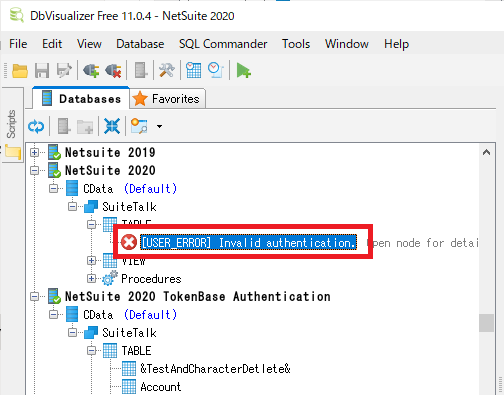Viewport: 504px width, 395px height.
Task: Click the clock schedule icon in toolbar
Action: click(216, 71)
